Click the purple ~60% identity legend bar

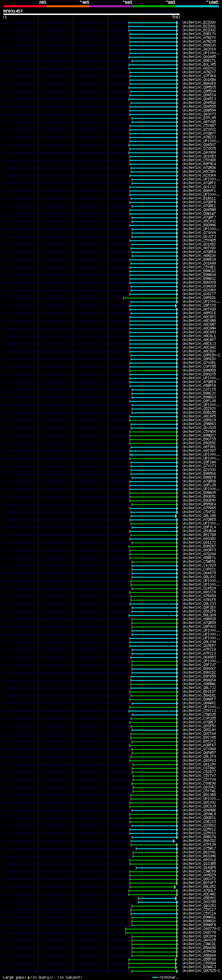111,6
